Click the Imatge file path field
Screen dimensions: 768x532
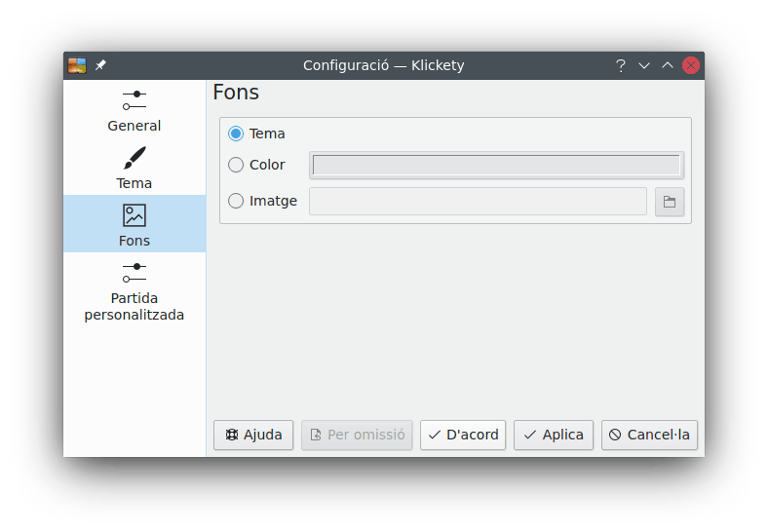click(478, 202)
